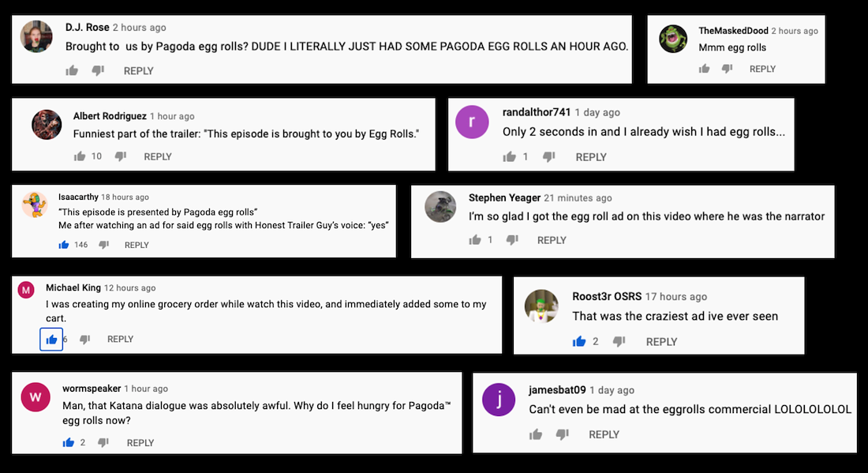Like D.J. Rose's Pagoda egg rolls comment
The width and height of the screenshot is (868, 473).
click(72, 71)
